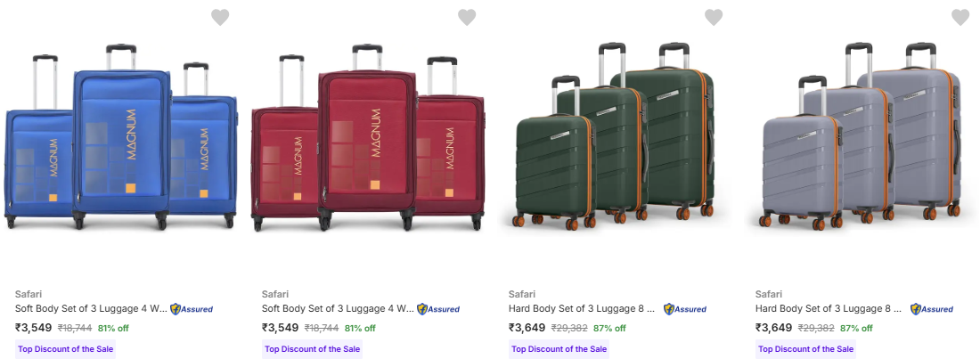Open red Soft Body Set title link
This screenshot has height=359, width=980.
pyautogui.click(x=338, y=309)
